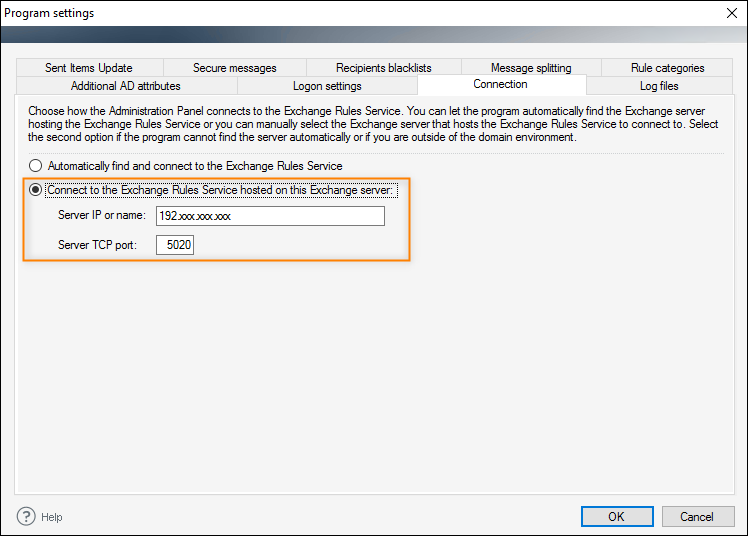Click the Cancel button

coord(698,516)
